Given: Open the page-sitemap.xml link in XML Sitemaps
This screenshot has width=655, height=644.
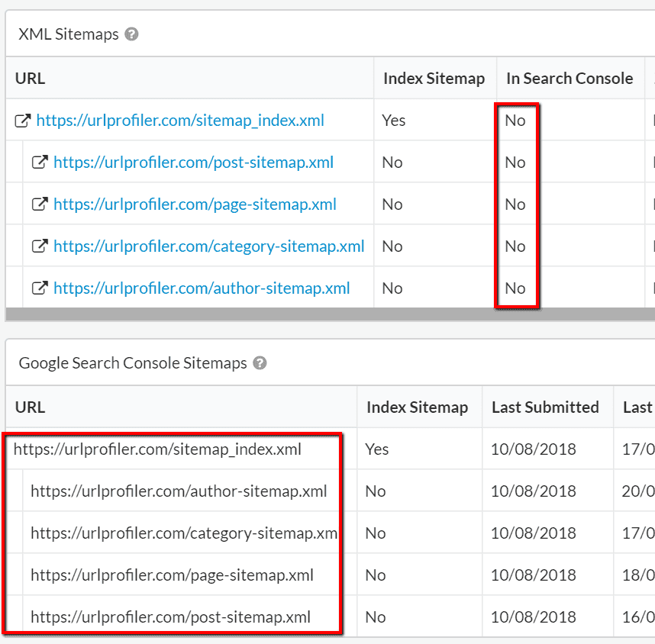Looking at the screenshot, I should click(195, 204).
